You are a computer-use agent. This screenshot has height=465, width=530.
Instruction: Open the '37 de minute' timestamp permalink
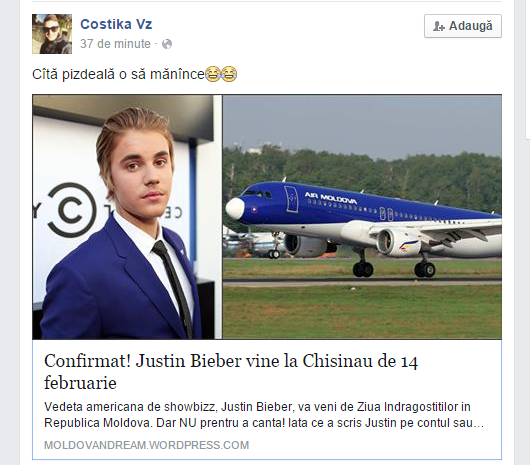coord(115,44)
